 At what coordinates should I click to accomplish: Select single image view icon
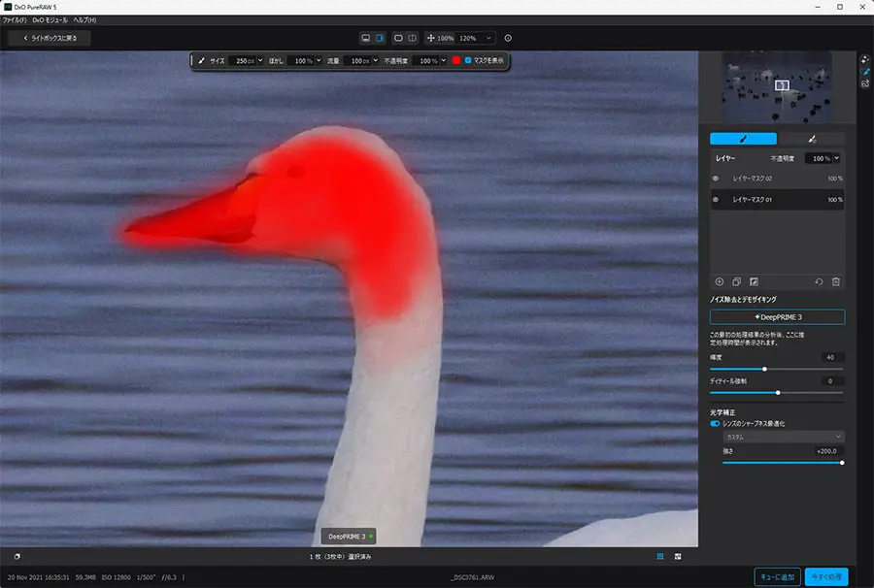click(x=366, y=38)
